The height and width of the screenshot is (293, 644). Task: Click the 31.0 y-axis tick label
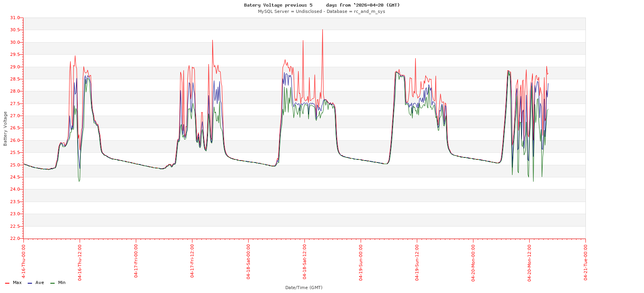click(15, 18)
